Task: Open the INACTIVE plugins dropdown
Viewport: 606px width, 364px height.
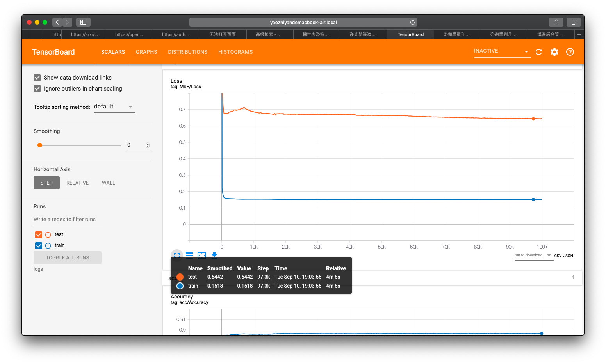Action: pos(502,51)
